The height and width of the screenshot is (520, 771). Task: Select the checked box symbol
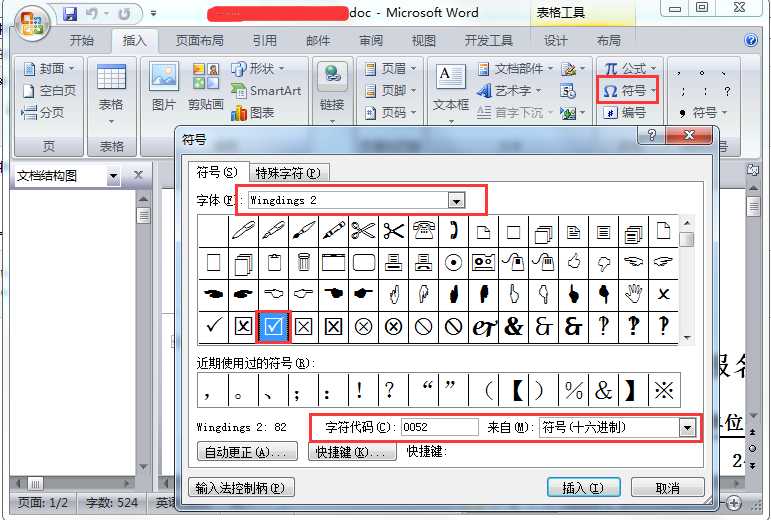tap(273, 326)
